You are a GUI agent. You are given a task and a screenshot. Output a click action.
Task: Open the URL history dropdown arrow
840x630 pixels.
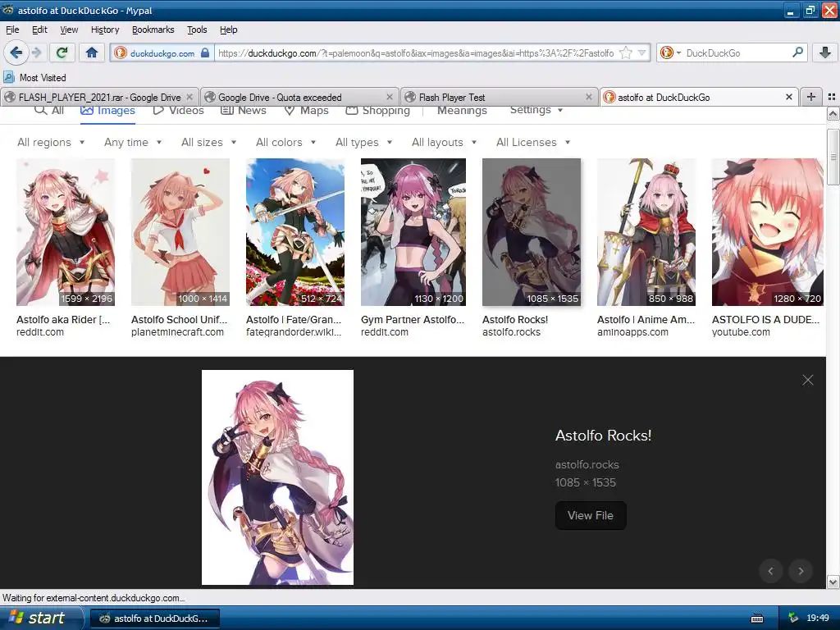pyautogui.click(x=641, y=52)
